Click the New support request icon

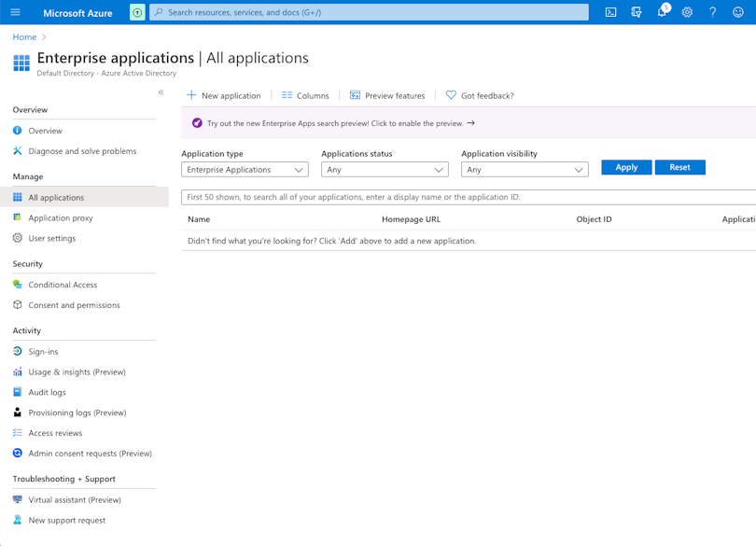18,520
